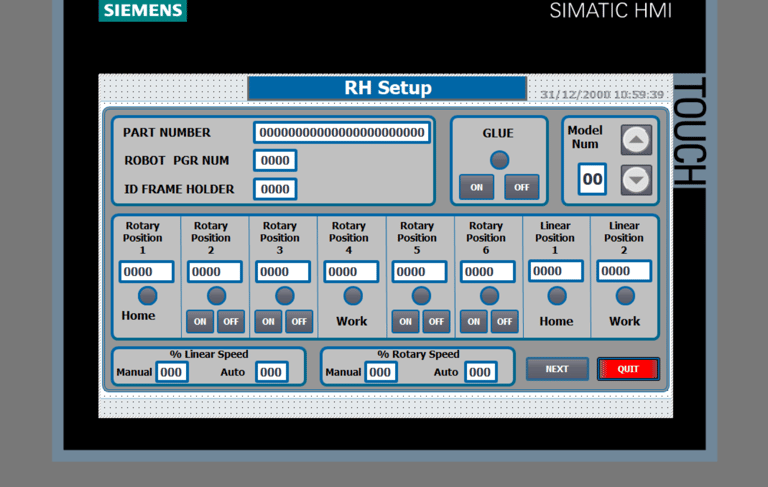Edit Rotary Position 3 value field

tap(283, 271)
